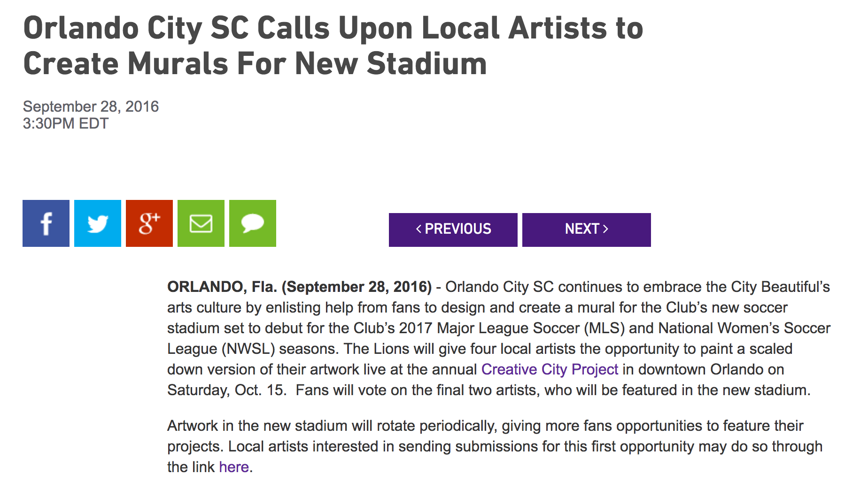Follow the "here" submission link
The height and width of the screenshot is (489, 868).
(233, 467)
